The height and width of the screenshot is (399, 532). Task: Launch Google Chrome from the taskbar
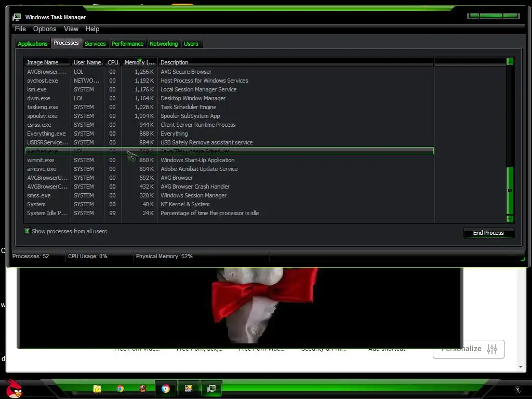120,389
